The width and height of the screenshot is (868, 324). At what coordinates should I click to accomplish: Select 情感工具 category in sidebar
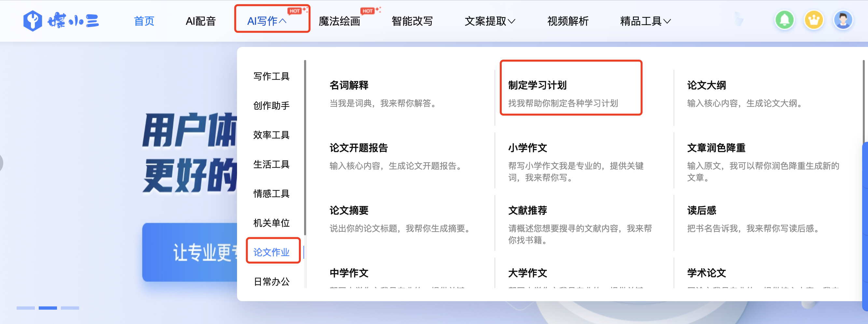[271, 194]
